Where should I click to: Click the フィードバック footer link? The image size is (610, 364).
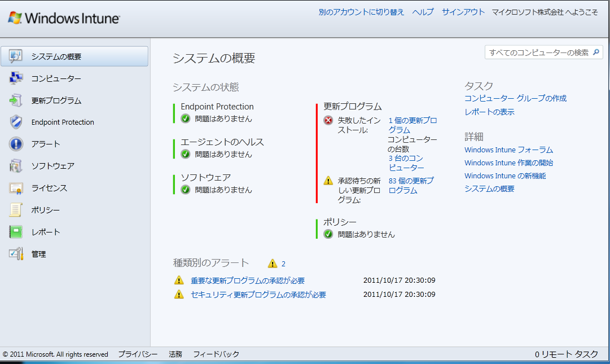(x=216, y=354)
